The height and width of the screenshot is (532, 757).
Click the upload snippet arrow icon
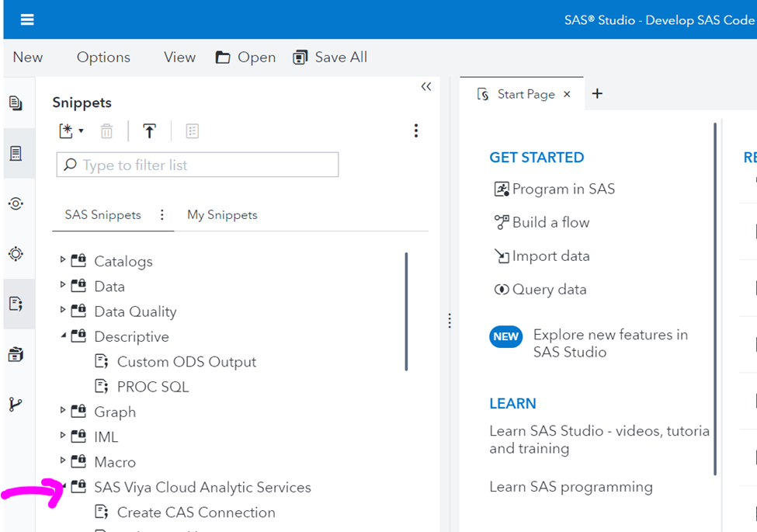[150, 131]
